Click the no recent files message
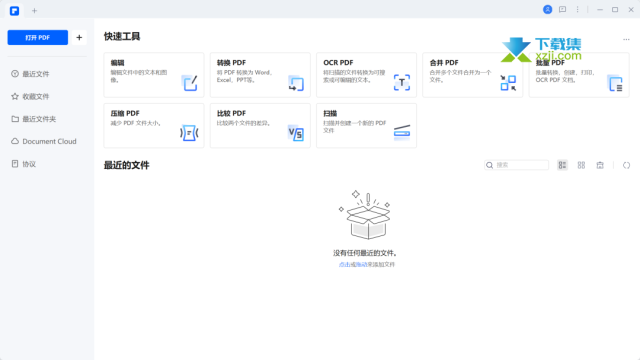640x360 pixels. point(365,253)
